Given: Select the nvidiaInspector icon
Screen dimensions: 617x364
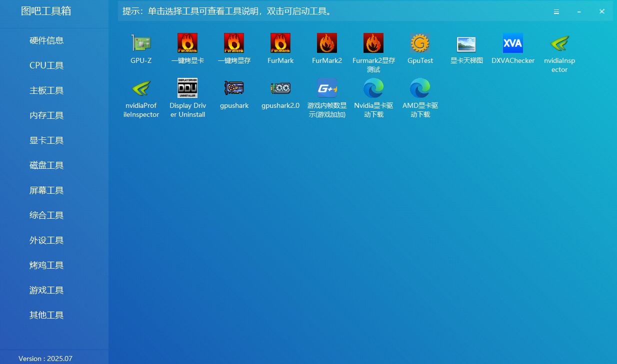Looking at the screenshot, I should (559, 43).
